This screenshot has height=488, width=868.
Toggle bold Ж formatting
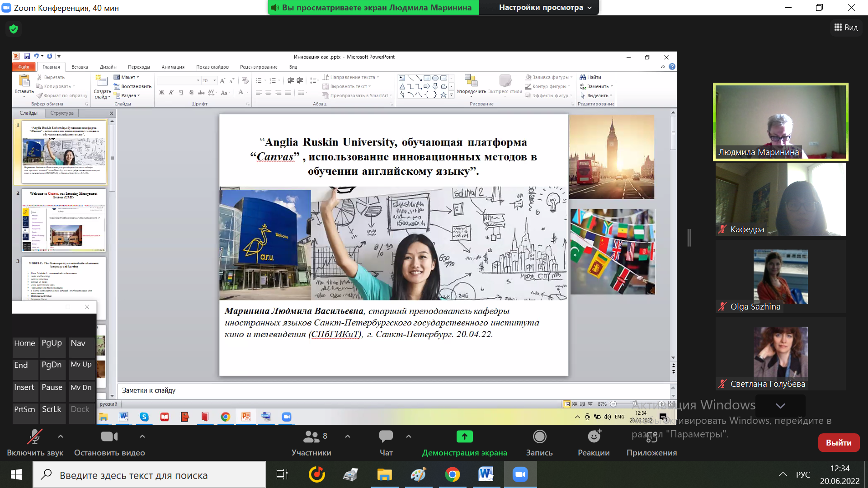(x=161, y=93)
